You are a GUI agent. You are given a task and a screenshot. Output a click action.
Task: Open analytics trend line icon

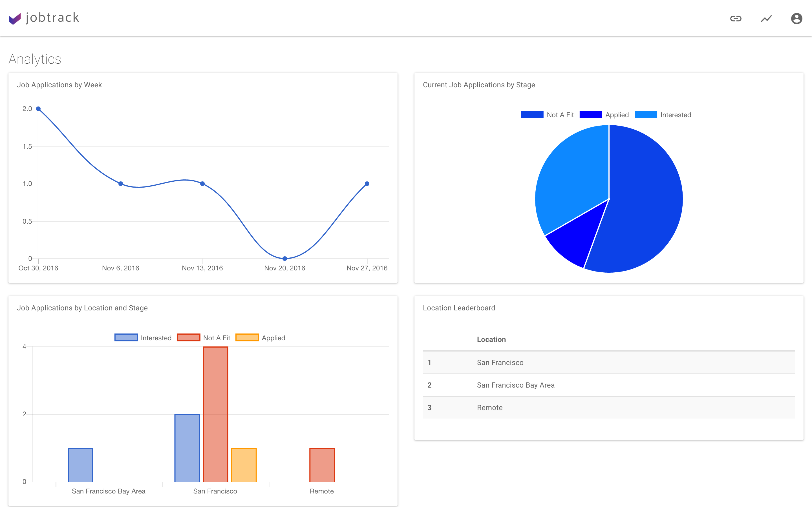point(766,18)
